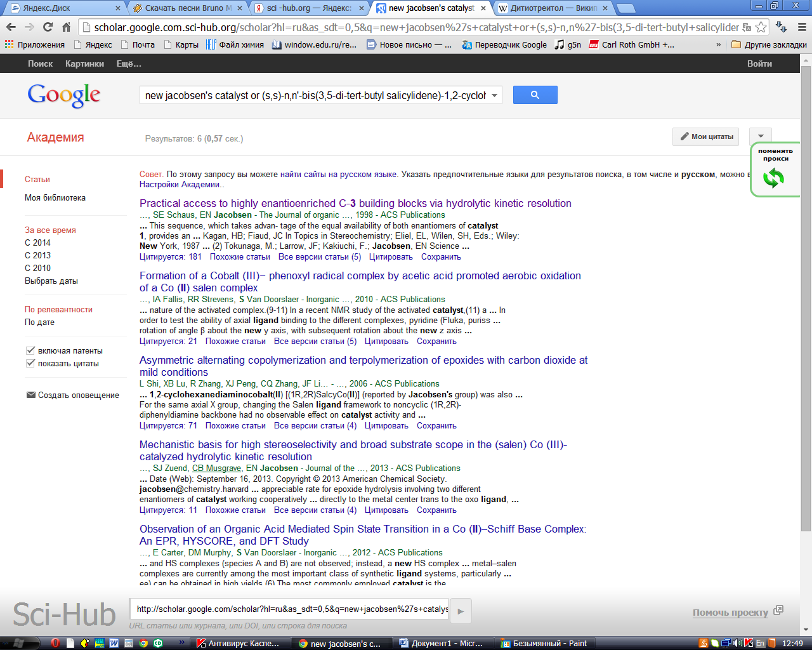Viewport: 812px width, 650px height.
Task: Click the Создать оповещение envelope link
Action: 72,395
